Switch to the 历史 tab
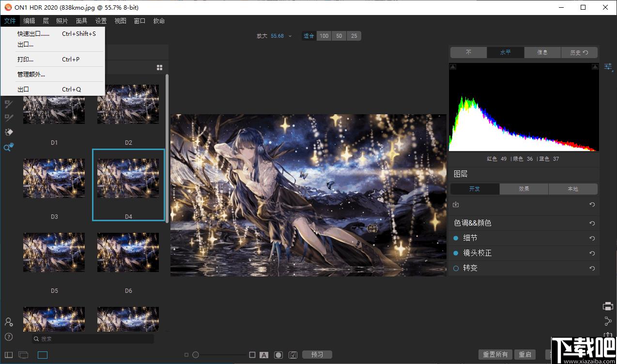 (x=579, y=52)
